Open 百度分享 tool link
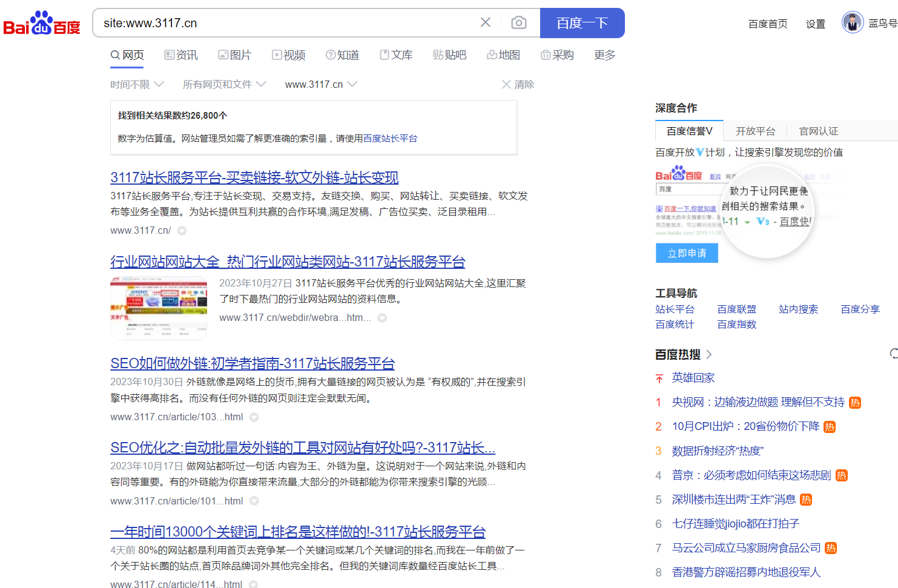 (860, 309)
